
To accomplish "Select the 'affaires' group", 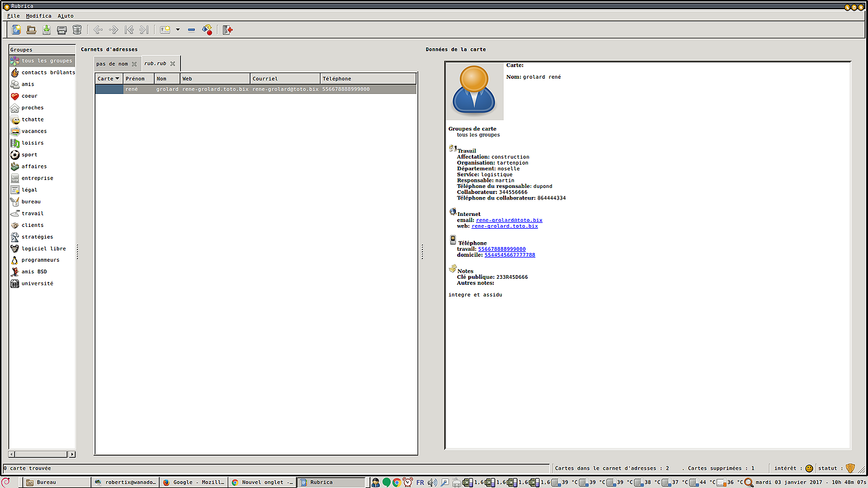I will pos(42,167).
